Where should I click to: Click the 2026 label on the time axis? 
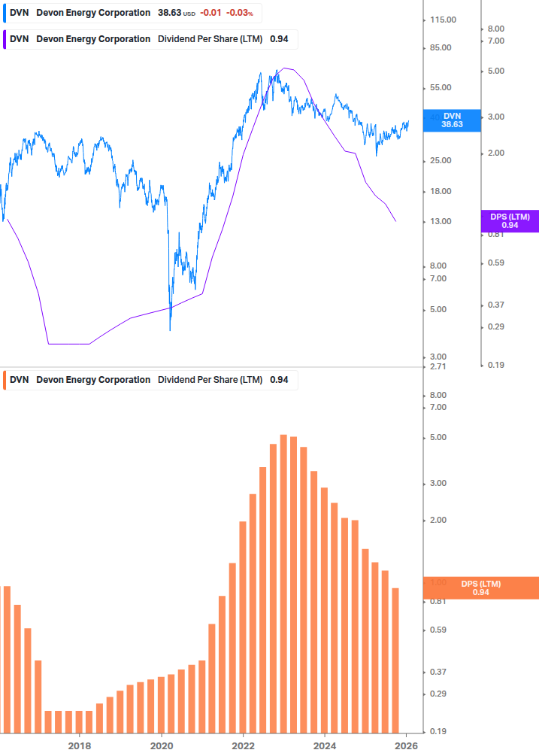click(406, 745)
